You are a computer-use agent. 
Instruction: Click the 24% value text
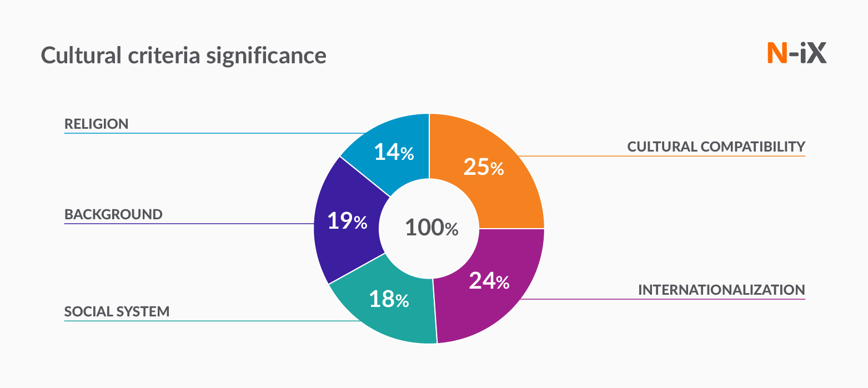[489, 281]
